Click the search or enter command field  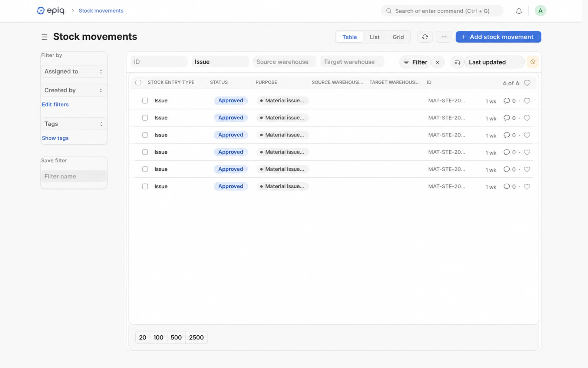pos(442,11)
